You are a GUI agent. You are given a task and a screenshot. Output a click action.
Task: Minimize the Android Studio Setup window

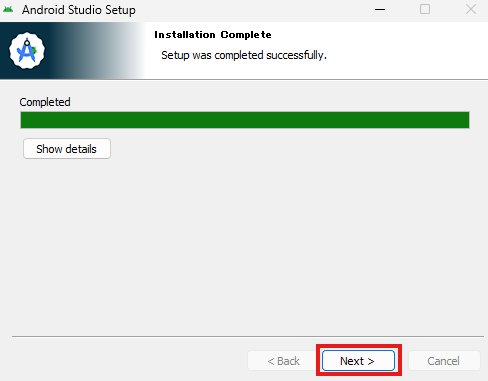click(380, 9)
